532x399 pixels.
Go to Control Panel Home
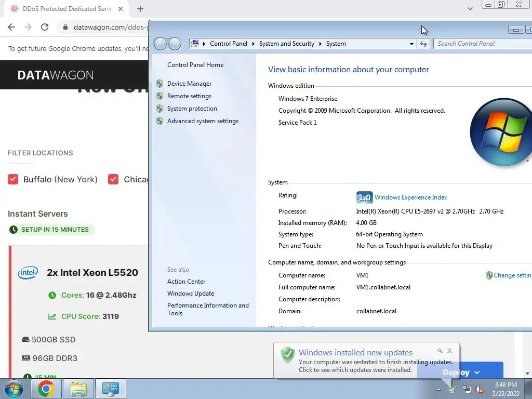[x=195, y=65]
